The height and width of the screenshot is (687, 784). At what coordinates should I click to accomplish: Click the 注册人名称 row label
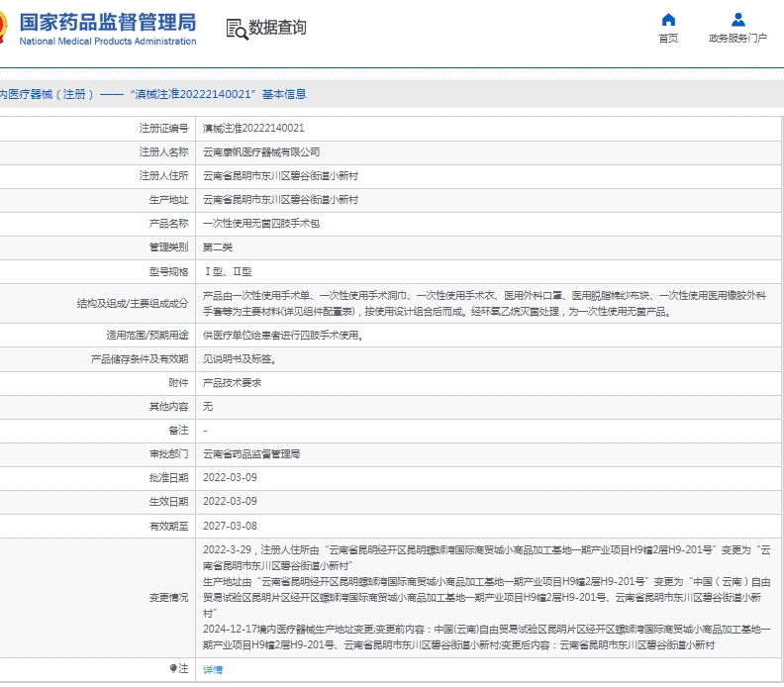[x=163, y=152]
